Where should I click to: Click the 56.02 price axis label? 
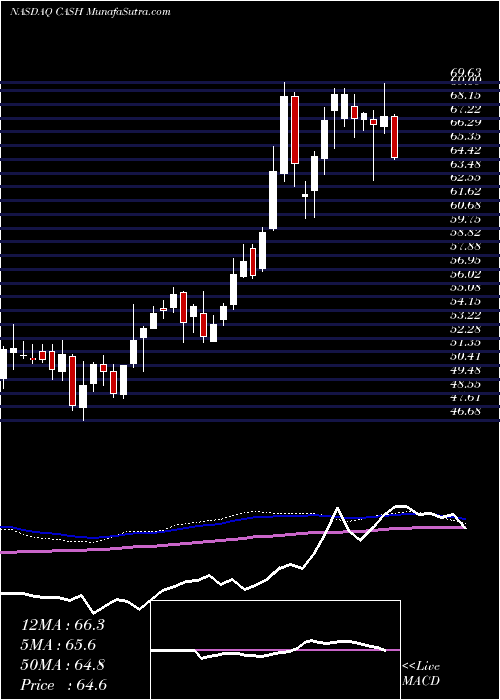[x=464, y=274]
